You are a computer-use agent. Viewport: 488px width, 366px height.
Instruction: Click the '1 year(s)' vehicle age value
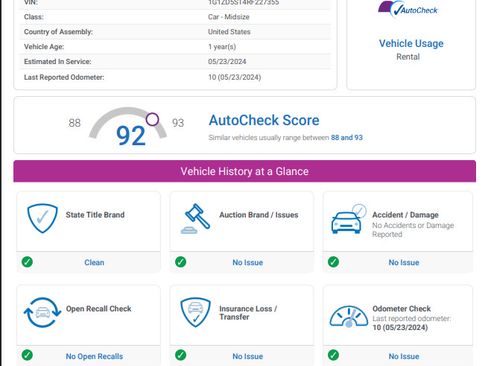tap(222, 47)
